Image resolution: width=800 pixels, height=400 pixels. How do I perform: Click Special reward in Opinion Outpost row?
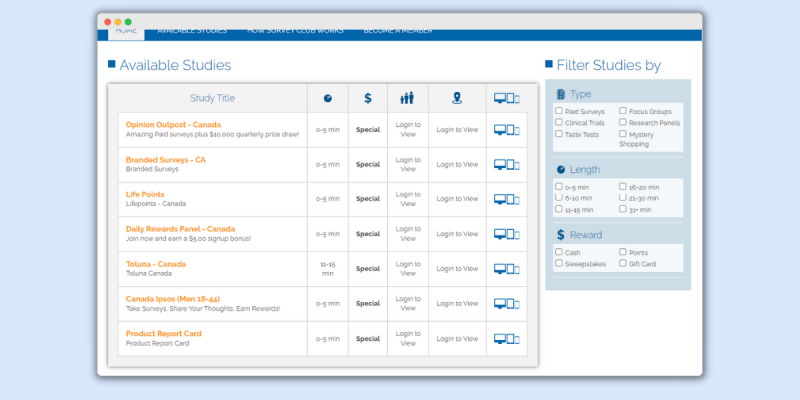[x=368, y=130]
